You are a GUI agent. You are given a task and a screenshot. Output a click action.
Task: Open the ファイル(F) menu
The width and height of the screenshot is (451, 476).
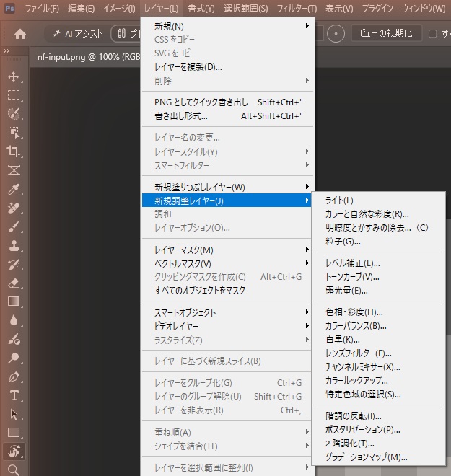pyautogui.click(x=42, y=9)
